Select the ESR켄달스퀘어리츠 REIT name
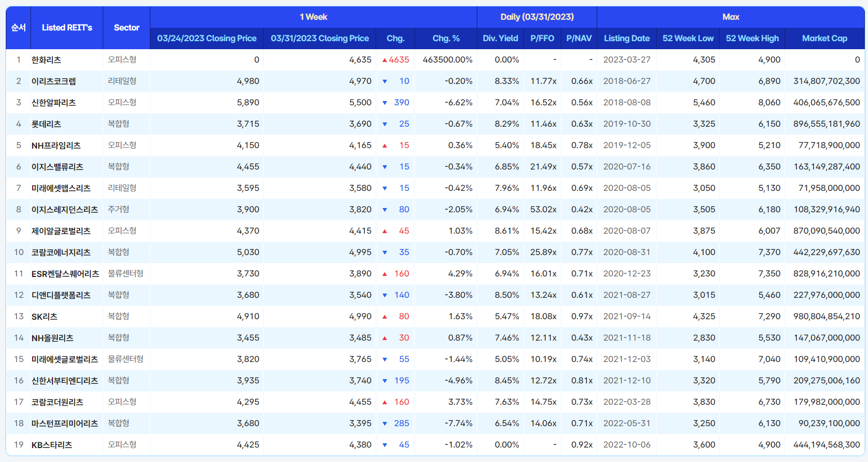 65,274
